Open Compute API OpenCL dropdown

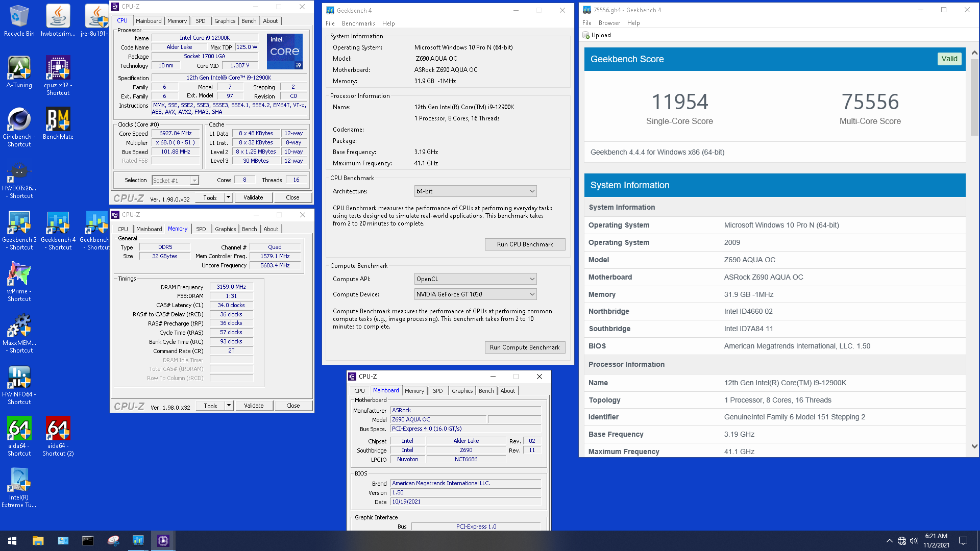click(475, 279)
